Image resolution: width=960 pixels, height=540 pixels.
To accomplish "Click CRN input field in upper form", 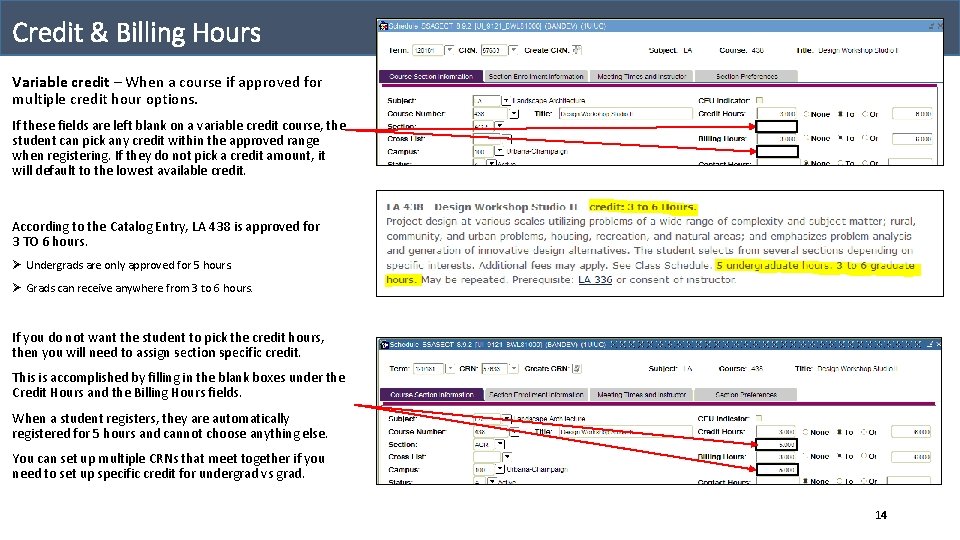I will [x=494, y=50].
